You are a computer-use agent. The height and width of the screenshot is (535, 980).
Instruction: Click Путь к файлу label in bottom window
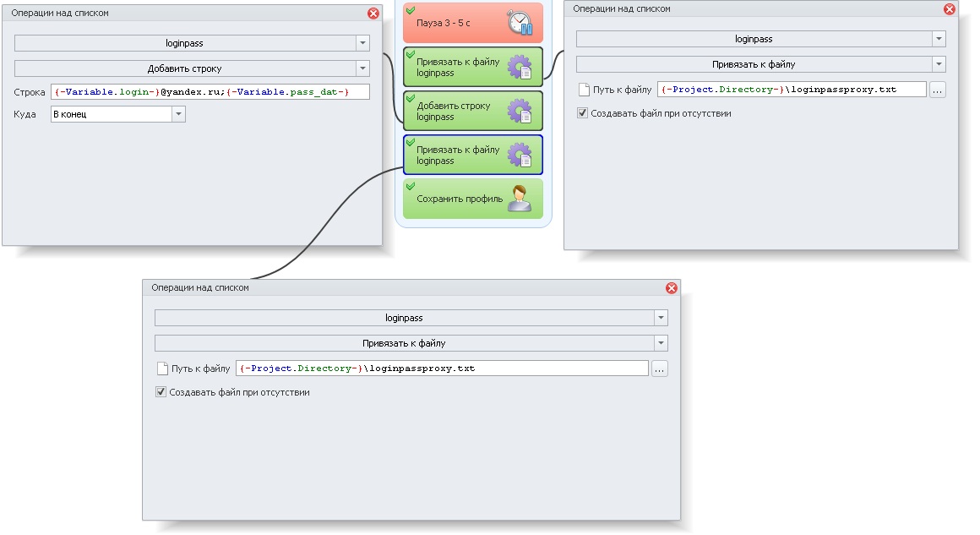200,368
